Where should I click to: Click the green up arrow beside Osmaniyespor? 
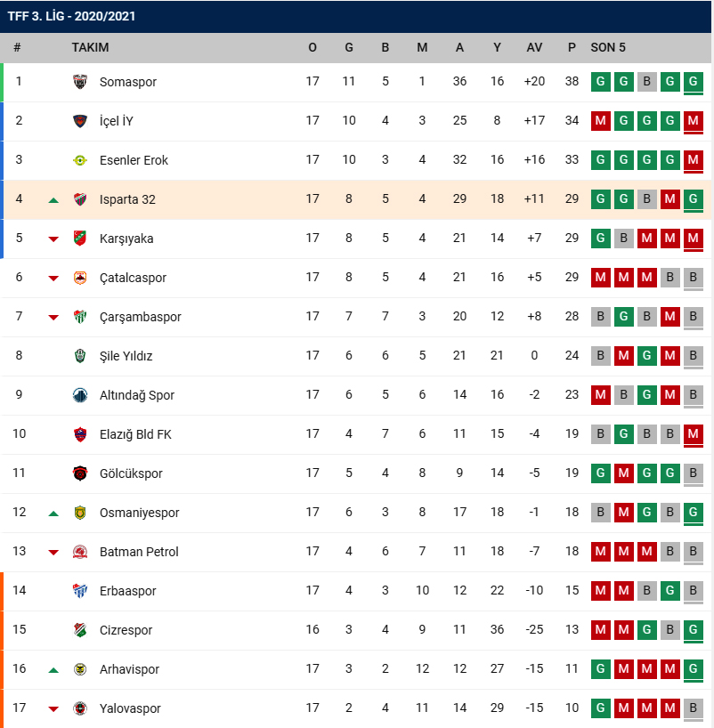point(53,514)
